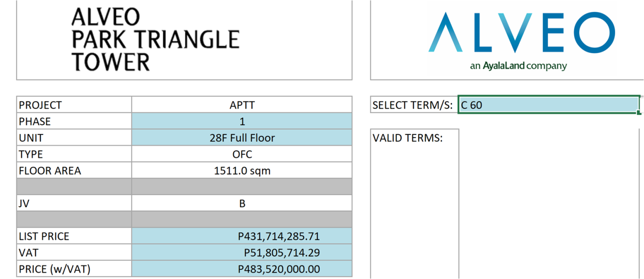644x279 pixels.
Task: Select the APTT project value cell
Action: pyautogui.click(x=242, y=105)
